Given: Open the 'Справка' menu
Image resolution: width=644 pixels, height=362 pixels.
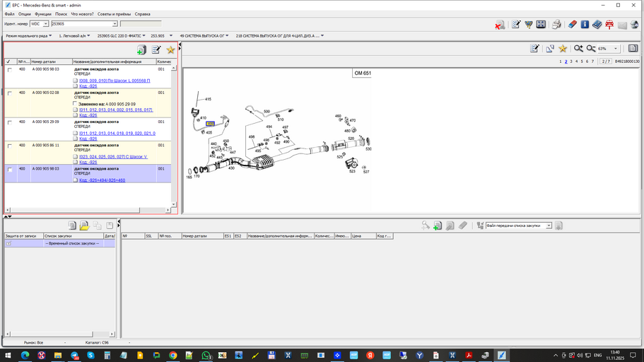Looking at the screenshot, I should (x=142, y=13).
